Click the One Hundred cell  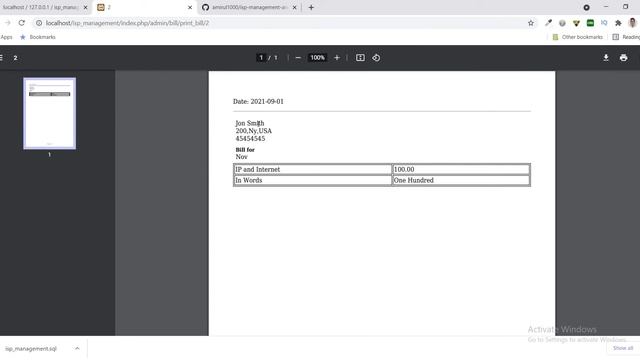click(461, 180)
